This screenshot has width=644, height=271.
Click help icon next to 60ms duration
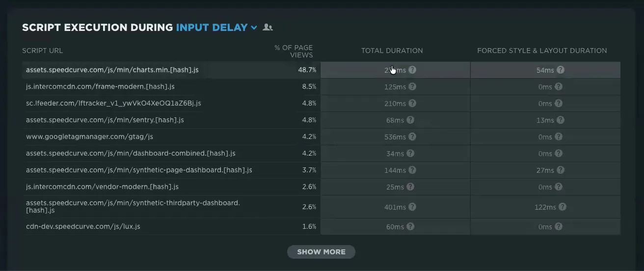[410, 227]
